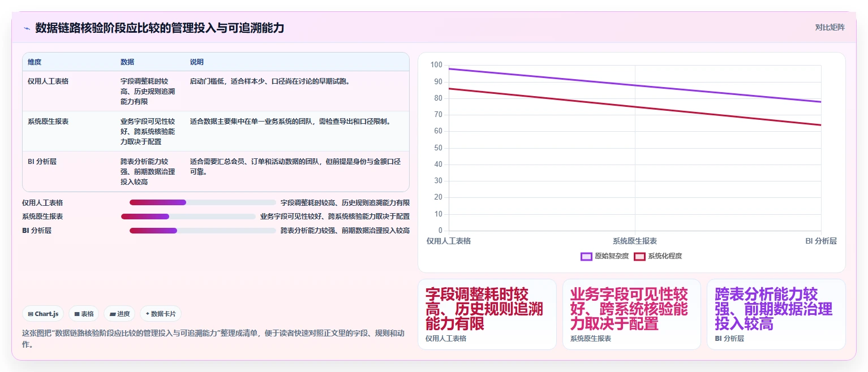This screenshot has height=372, width=868.
Task: Click the 表格 tag chip
Action: 84,314
